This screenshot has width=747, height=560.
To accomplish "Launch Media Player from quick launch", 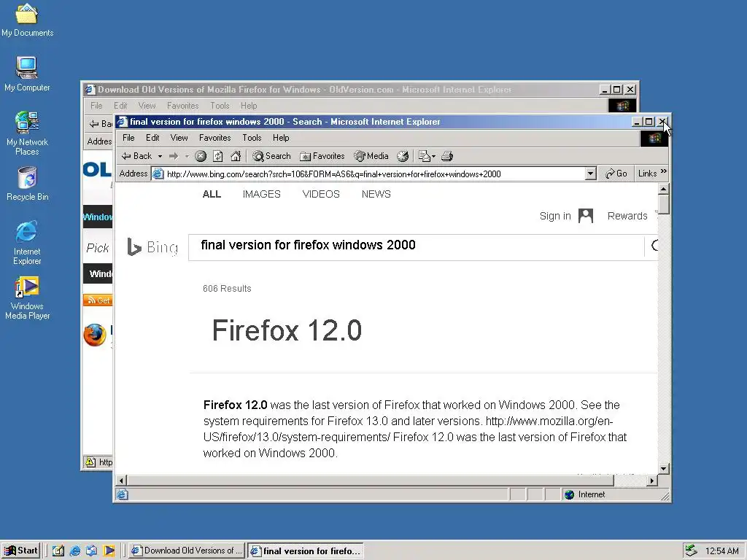I will point(109,551).
